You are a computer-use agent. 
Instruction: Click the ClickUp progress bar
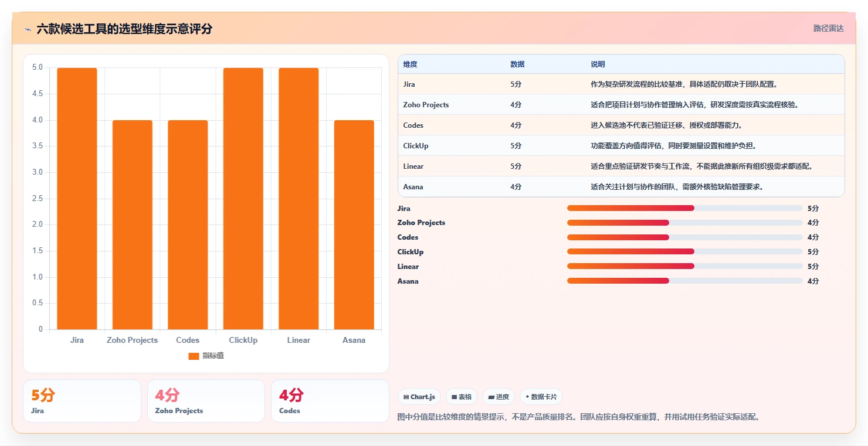coord(685,252)
